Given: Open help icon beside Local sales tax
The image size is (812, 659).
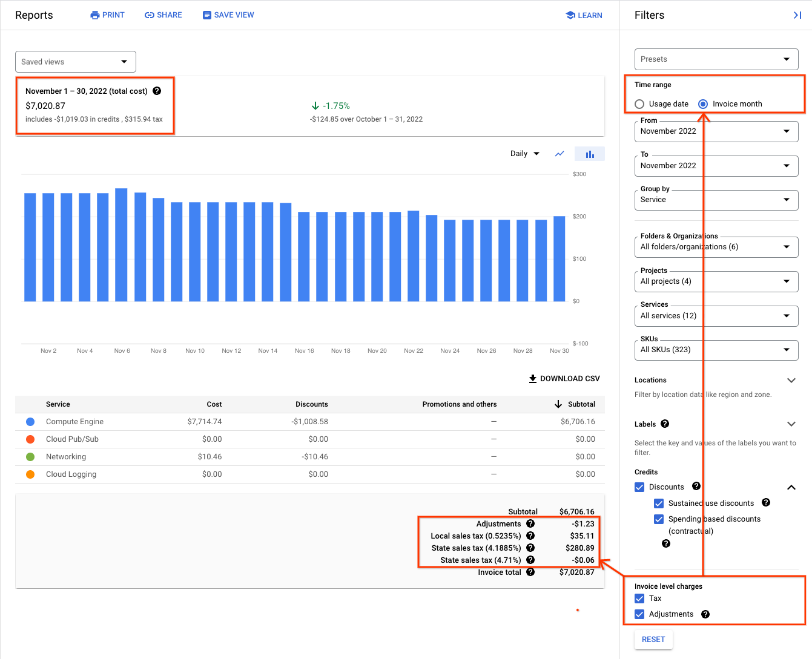Looking at the screenshot, I should (530, 536).
